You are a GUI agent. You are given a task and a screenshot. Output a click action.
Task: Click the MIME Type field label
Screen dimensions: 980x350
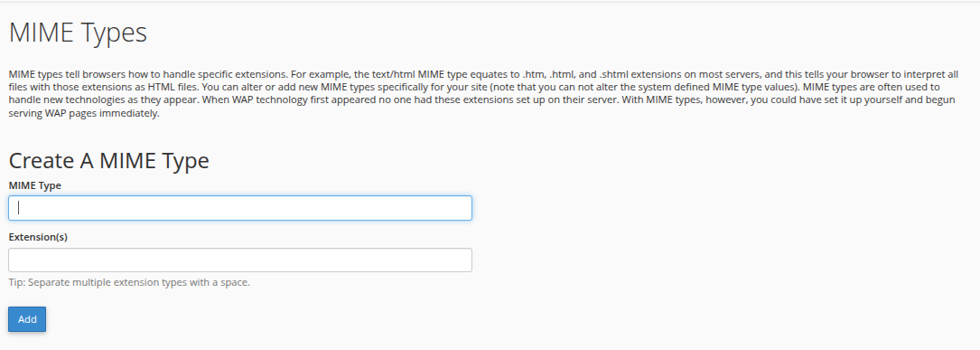click(x=35, y=185)
